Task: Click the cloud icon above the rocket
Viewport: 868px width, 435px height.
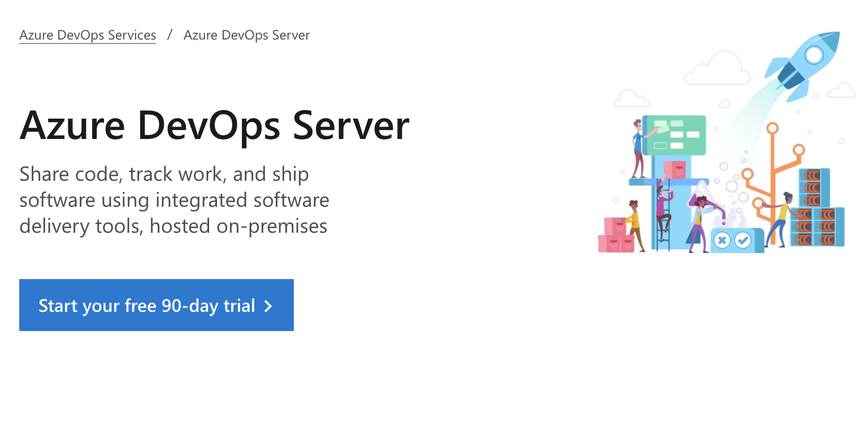Action: (717, 68)
